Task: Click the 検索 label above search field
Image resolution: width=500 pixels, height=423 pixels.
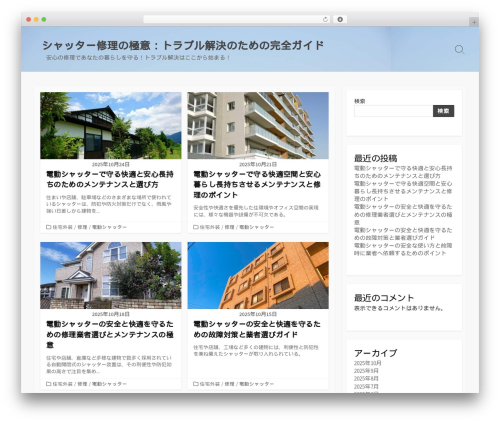Action: (x=359, y=101)
